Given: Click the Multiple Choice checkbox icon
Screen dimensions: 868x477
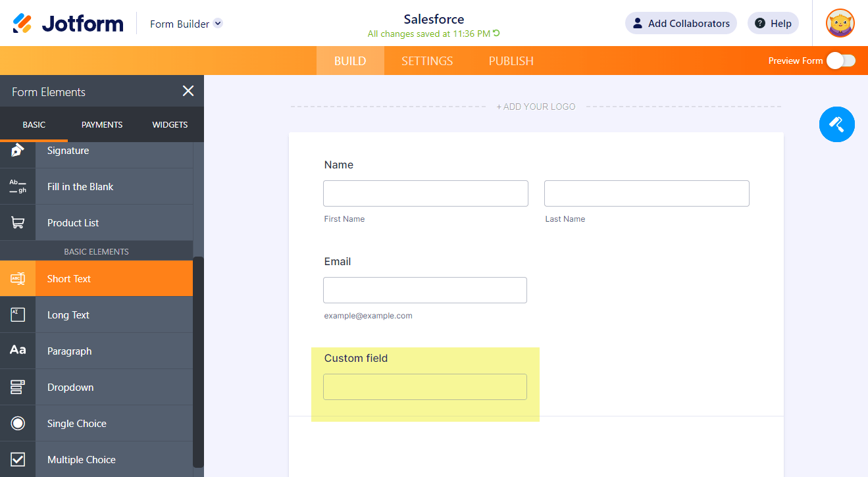Looking at the screenshot, I should pyautogui.click(x=18, y=459).
